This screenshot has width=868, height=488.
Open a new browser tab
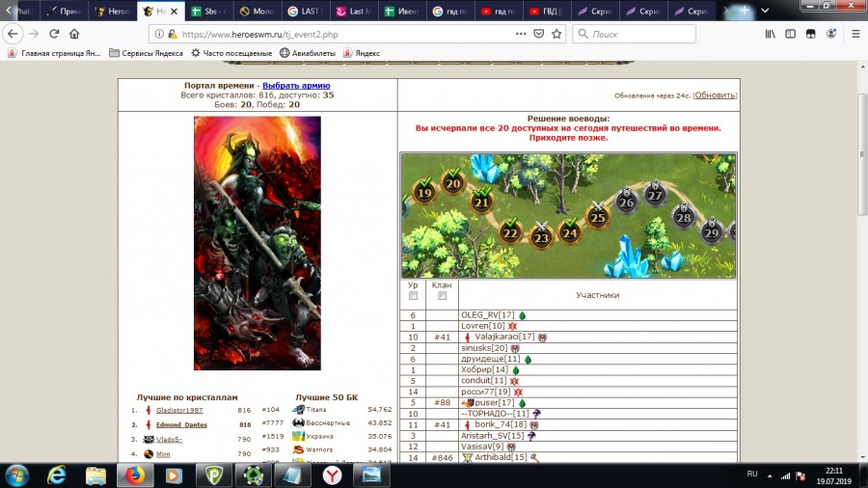tap(745, 11)
